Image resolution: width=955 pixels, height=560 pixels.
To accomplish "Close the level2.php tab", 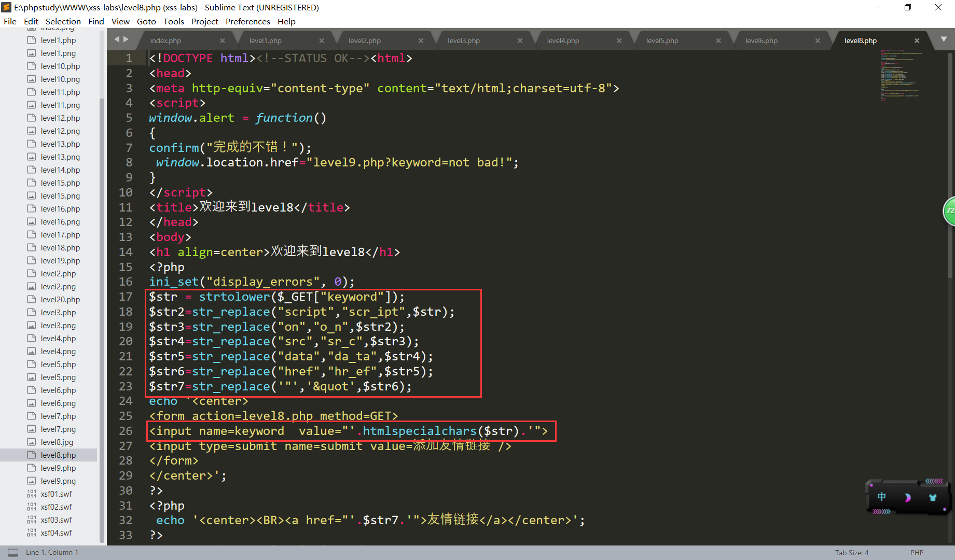I will click(421, 40).
